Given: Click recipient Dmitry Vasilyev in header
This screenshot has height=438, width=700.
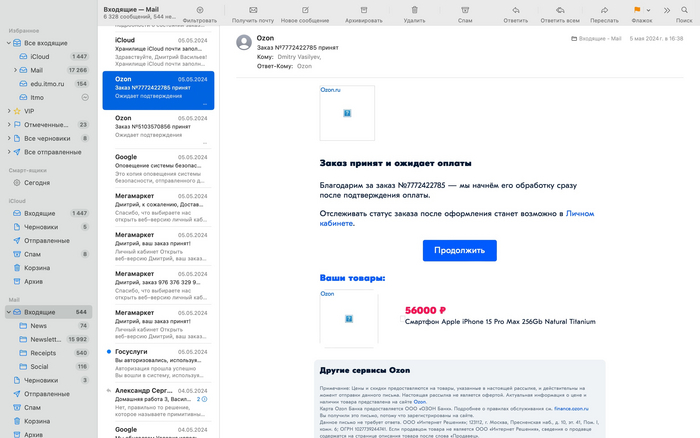Looking at the screenshot, I should click(299, 57).
